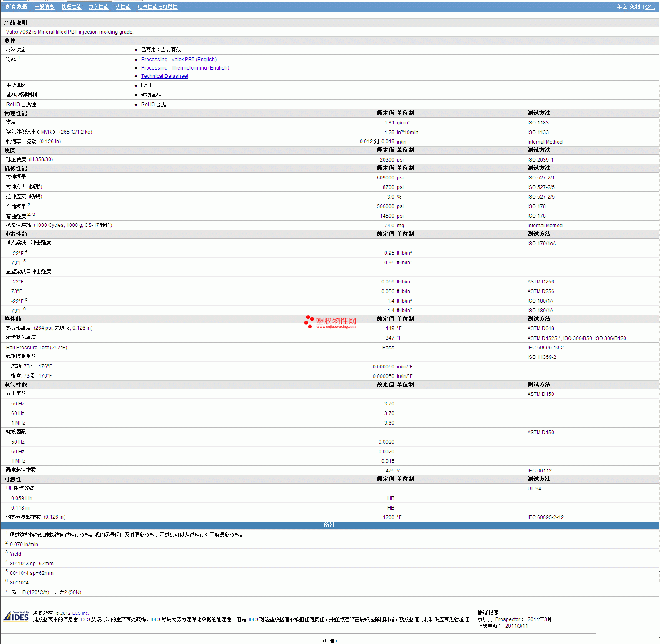Screen dimensions: 660x644
Task: Select the 欧洲 availability region entry
Action: coord(146,85)
